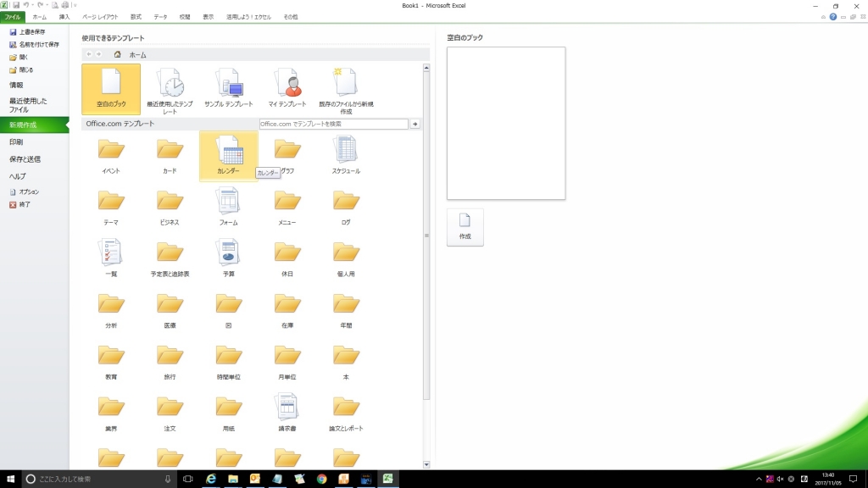Viewport: 868px width, 488px height.
Task: Open the スケジュール schedule templates
Action: coord(346,157)
